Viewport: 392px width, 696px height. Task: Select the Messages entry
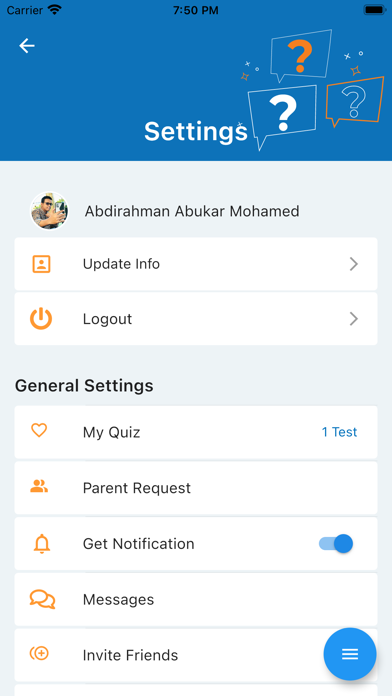[196, 599]
